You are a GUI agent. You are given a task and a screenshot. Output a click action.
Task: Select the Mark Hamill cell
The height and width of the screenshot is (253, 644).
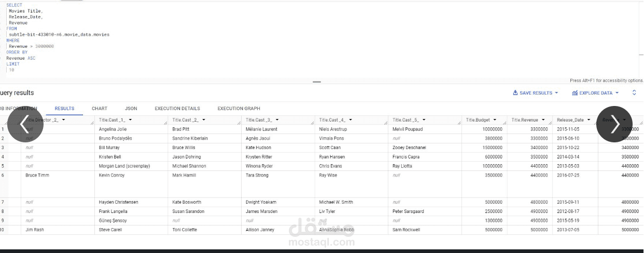tap(185, 176)
